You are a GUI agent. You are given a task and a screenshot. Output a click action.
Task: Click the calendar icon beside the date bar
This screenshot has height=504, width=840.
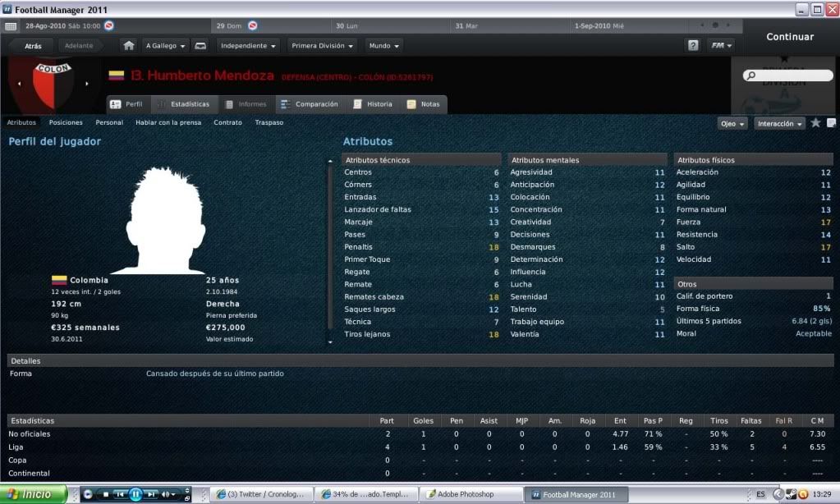(x=10, y=26)
